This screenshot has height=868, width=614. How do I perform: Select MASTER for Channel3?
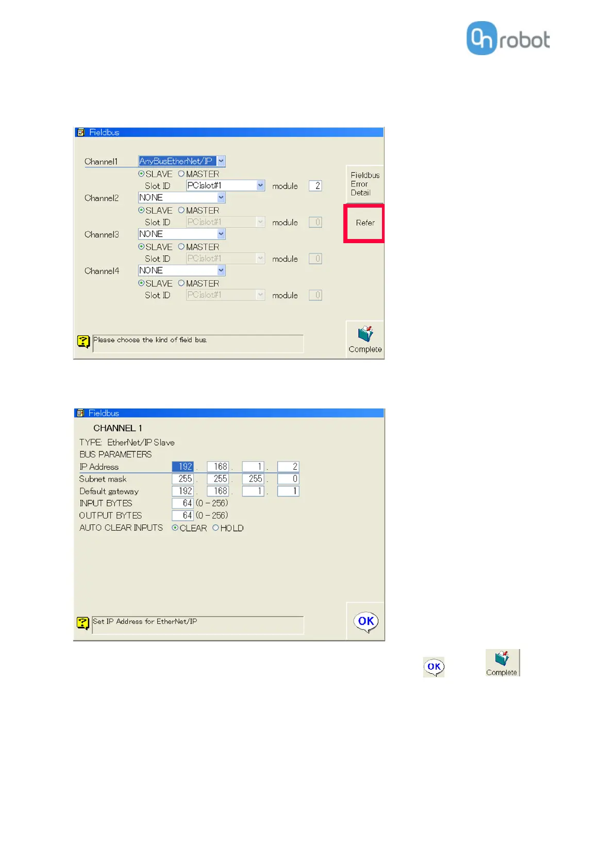coord(181,247)
